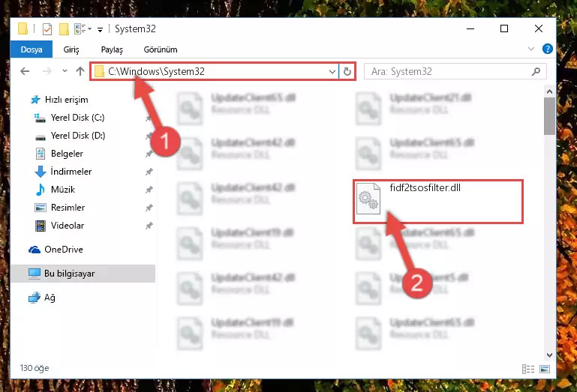
Task: Switch to details view layout icon
Action: (528, 369)
